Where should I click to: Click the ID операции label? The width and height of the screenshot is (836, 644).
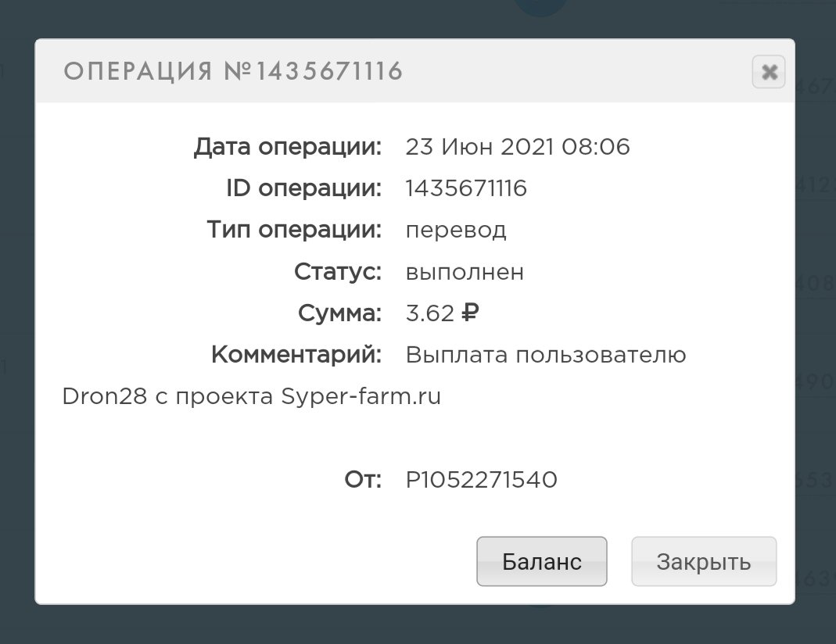(303, 188)
